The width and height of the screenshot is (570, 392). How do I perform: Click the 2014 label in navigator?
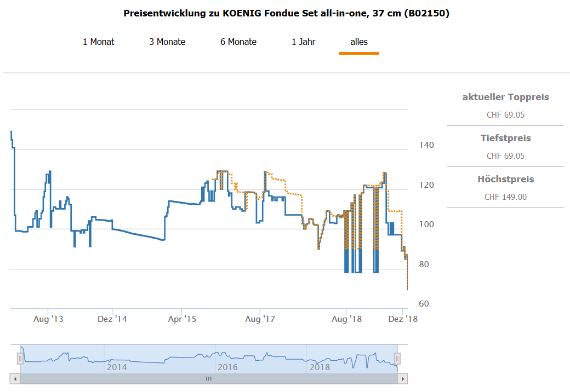[117, 367]
